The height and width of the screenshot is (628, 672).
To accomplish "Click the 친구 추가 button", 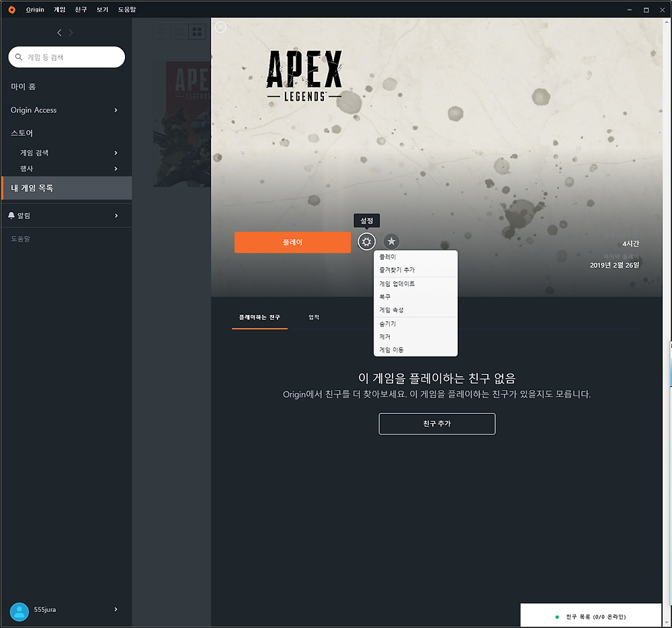I will [437, 424].
